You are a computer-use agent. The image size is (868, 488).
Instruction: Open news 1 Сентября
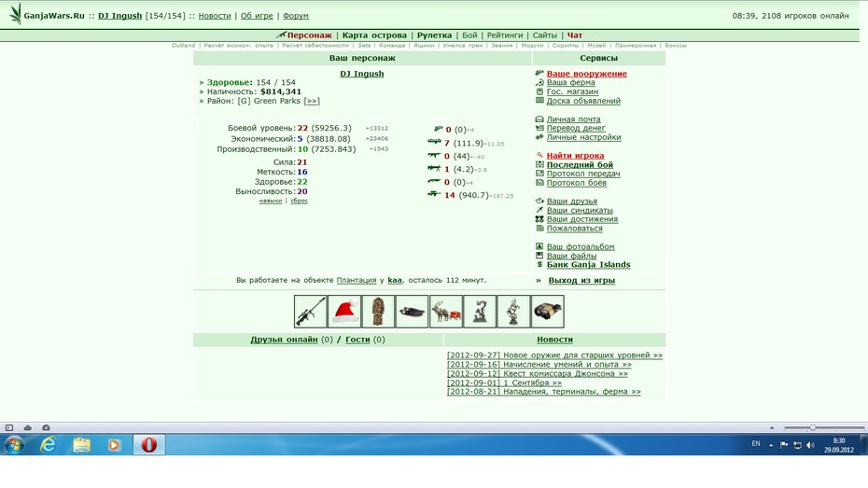pos(504,383)
